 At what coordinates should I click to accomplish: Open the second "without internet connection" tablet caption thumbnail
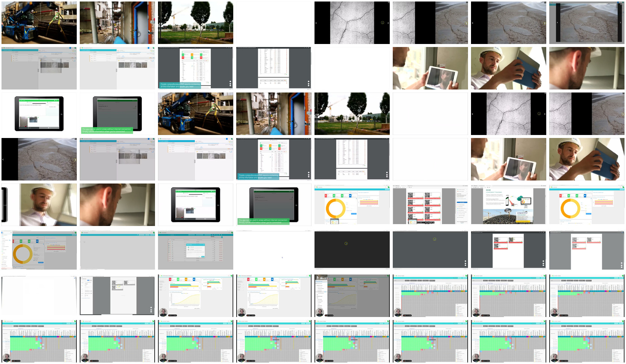tap(274, 205)
